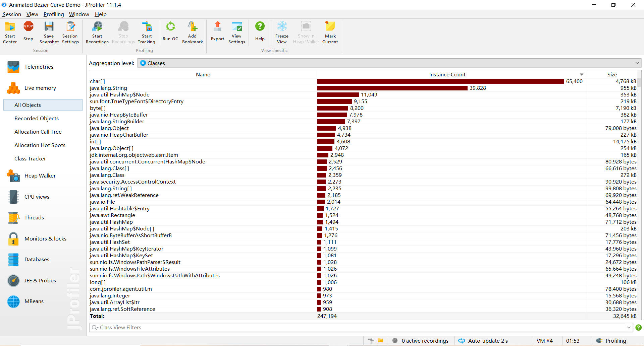Mark Current values
The height and width of the screenshot is (346, 644).
tap(330, 32)
